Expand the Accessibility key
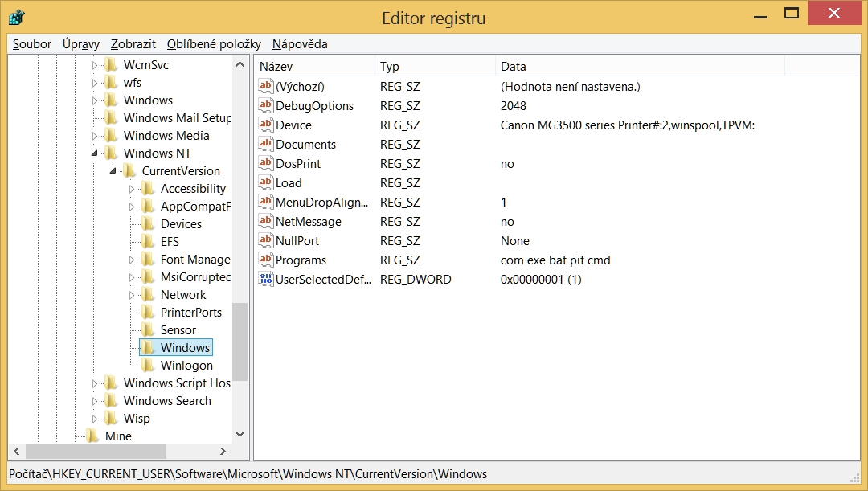Screen dimensions: 868x491 (x=132, y=189)
